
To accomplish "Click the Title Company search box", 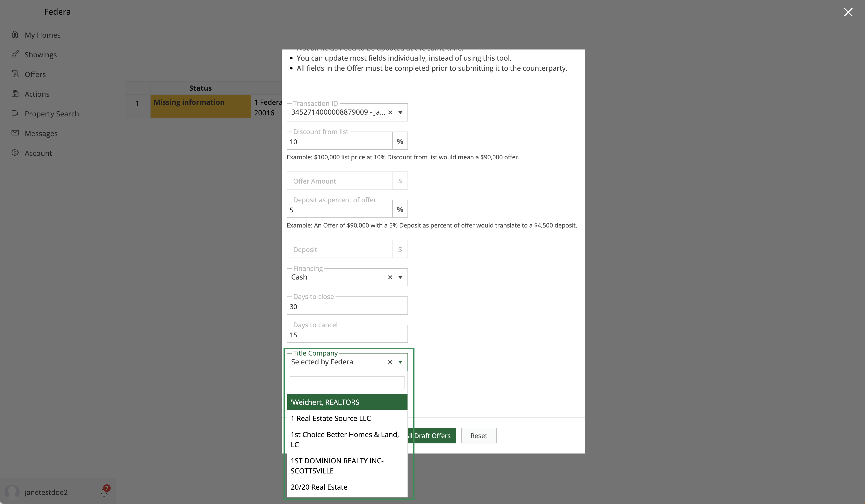I will (x=347, y=383).
